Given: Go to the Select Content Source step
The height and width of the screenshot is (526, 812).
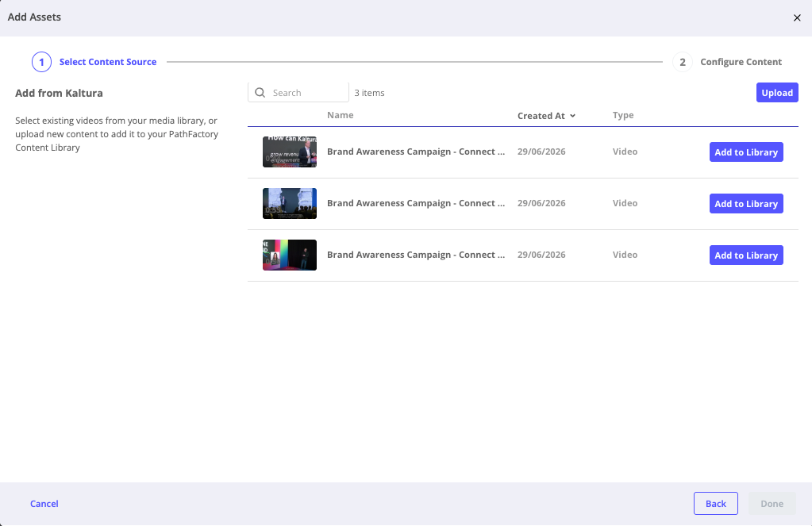Looking at the screenshot, I should tap(108, 62).
